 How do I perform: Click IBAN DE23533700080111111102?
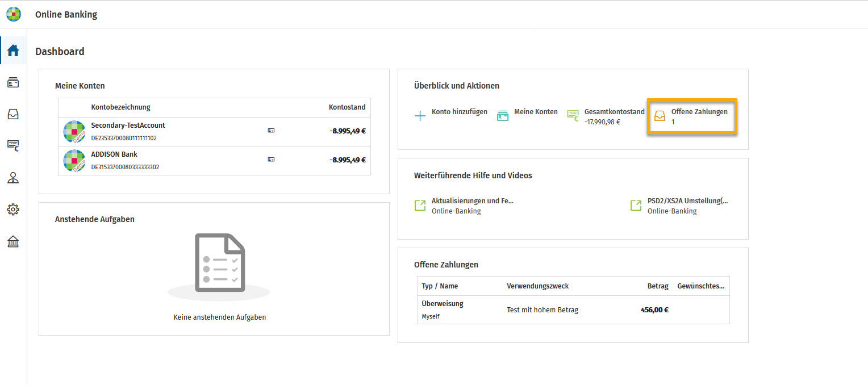tap(124, 138)
